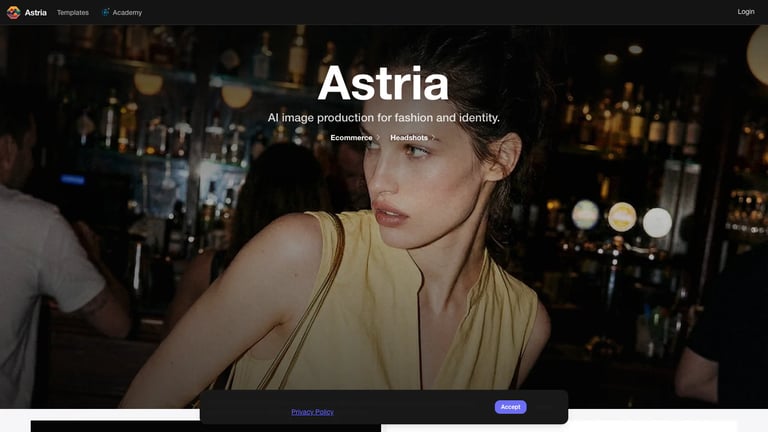Click the large Astria hero title
The height and width of the screenshot is (432, 768).
click(383, 83)
